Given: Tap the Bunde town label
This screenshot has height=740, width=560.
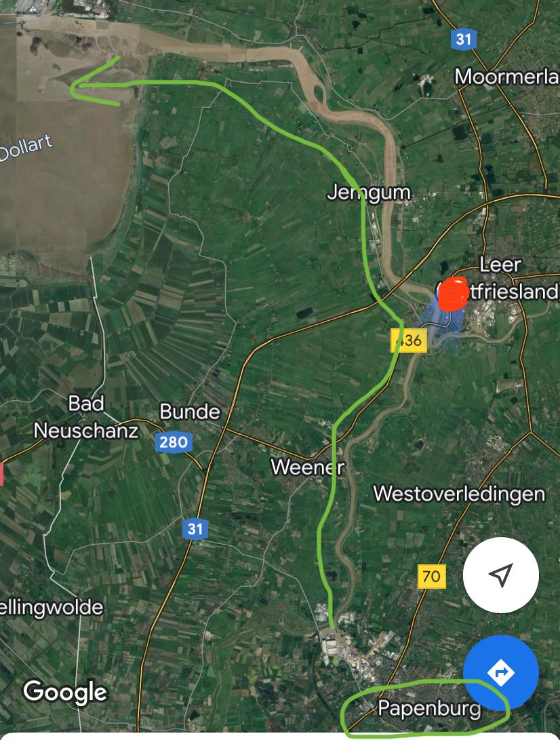Looking at the screenshot, I should click(x=190, y=412).
